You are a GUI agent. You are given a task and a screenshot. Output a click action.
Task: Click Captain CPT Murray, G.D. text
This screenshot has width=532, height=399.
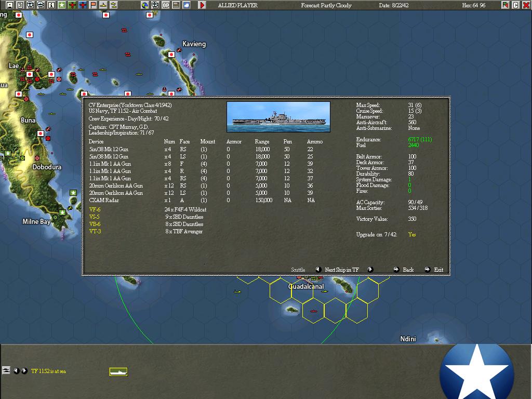point(119,127)
